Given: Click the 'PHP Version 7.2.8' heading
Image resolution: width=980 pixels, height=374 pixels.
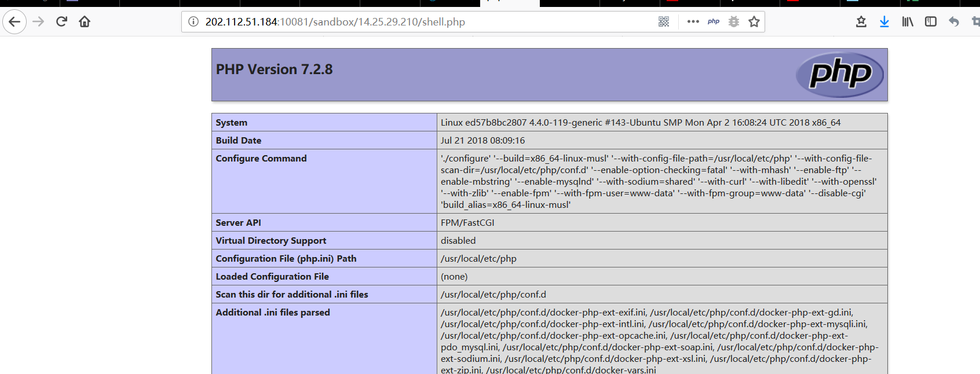Looking at the screenshot, I should 275,69.
